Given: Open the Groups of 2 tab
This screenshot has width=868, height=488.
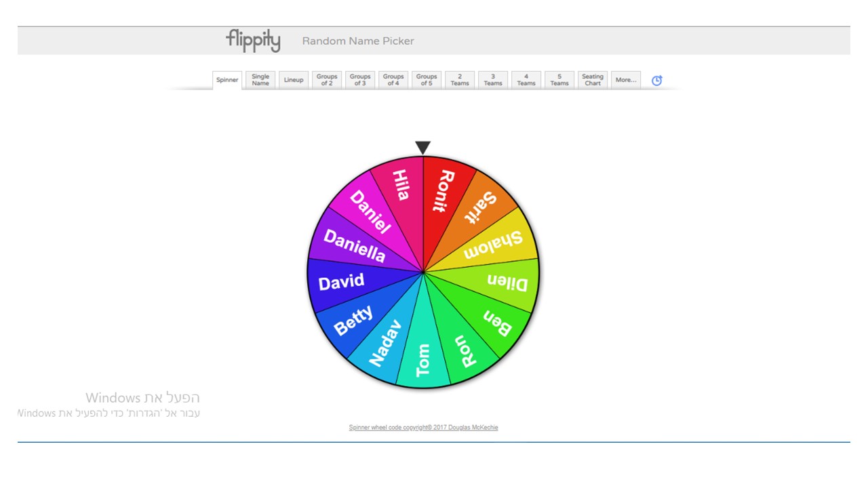Looking at the screenshot, I should (326, 79).
